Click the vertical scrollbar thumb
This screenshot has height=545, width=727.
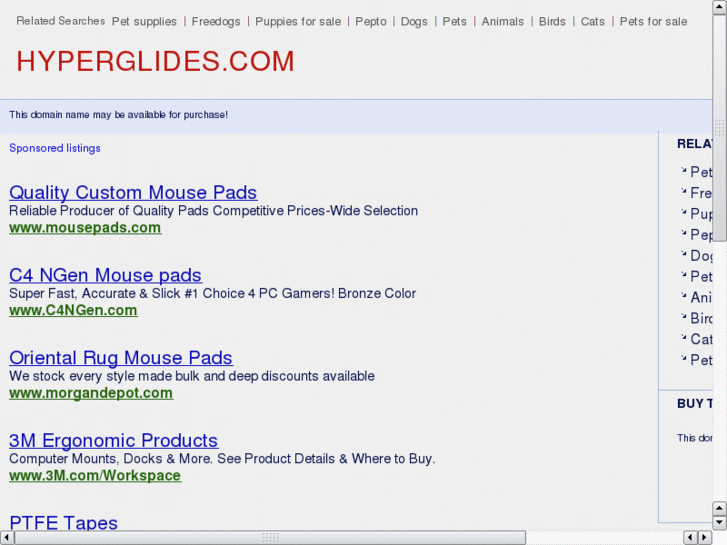pos(720,128)
